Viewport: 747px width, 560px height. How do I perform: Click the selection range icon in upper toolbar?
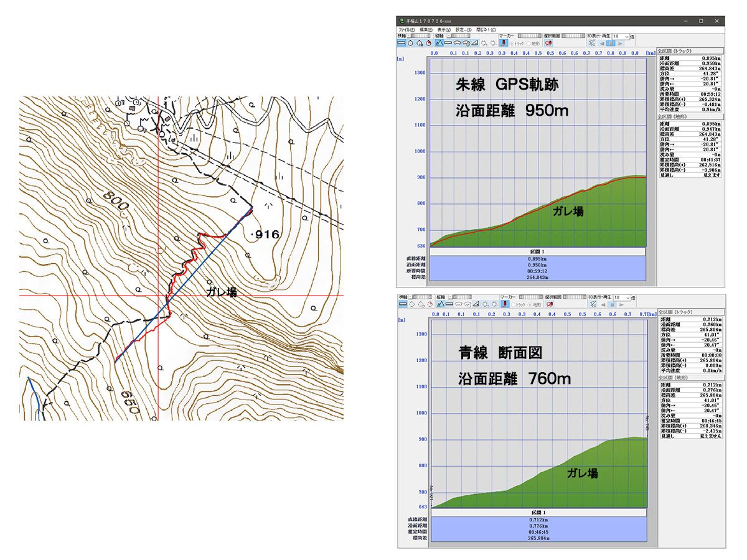tap(548, 44)
